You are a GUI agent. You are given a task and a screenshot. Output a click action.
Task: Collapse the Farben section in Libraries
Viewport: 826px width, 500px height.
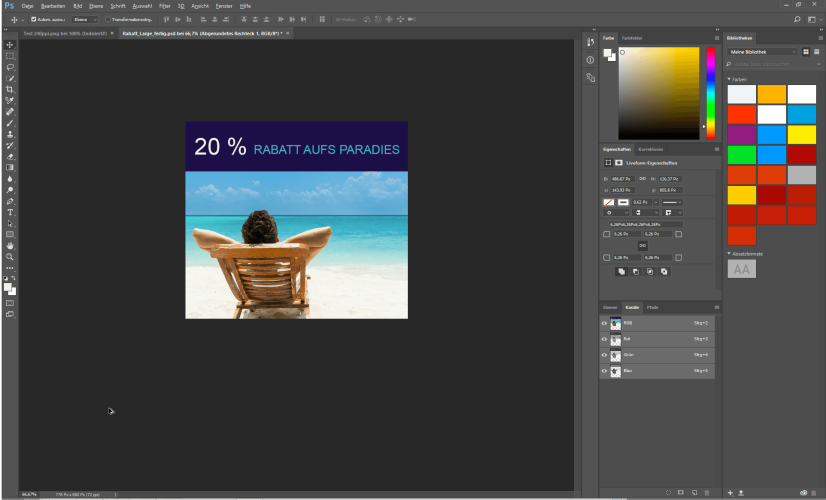tap(729, 79)
